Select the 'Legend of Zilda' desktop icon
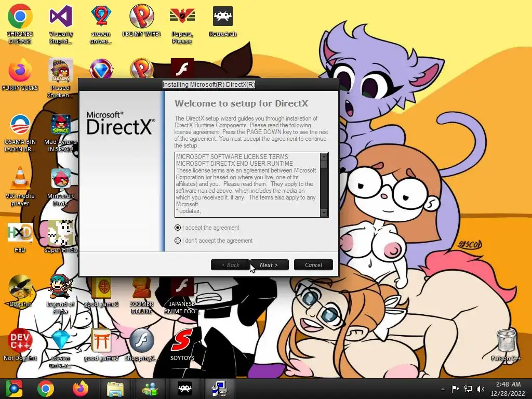The height and width of the screenshot is (399, 532). pos(61,294)
